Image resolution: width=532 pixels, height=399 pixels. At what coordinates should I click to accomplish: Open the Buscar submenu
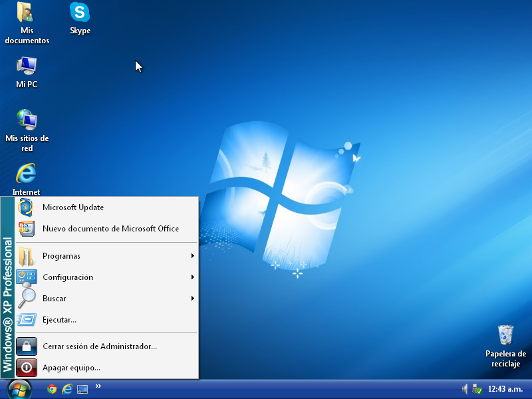(106, 299)
